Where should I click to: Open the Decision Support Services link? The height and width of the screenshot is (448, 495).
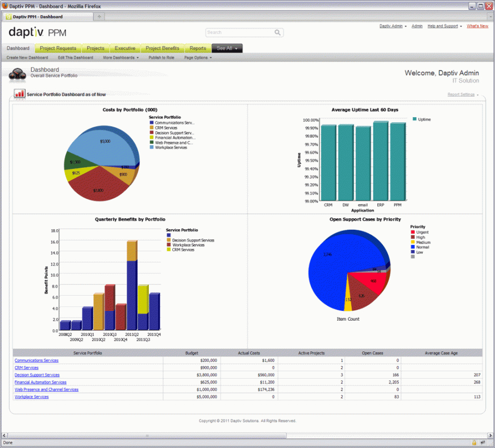37,375
